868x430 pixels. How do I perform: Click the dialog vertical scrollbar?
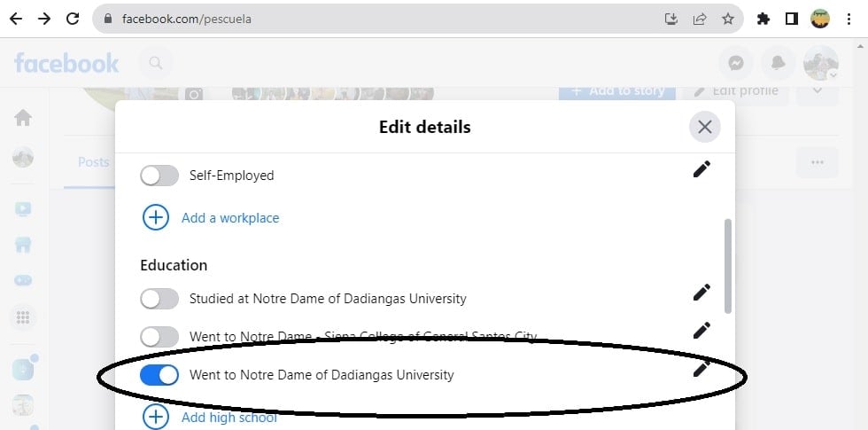[727, 266]
